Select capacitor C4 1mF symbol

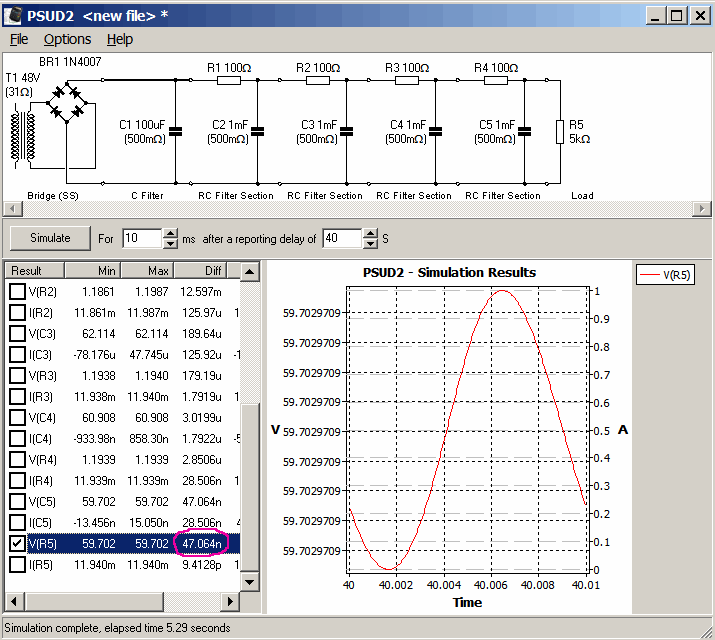(435, 132)
